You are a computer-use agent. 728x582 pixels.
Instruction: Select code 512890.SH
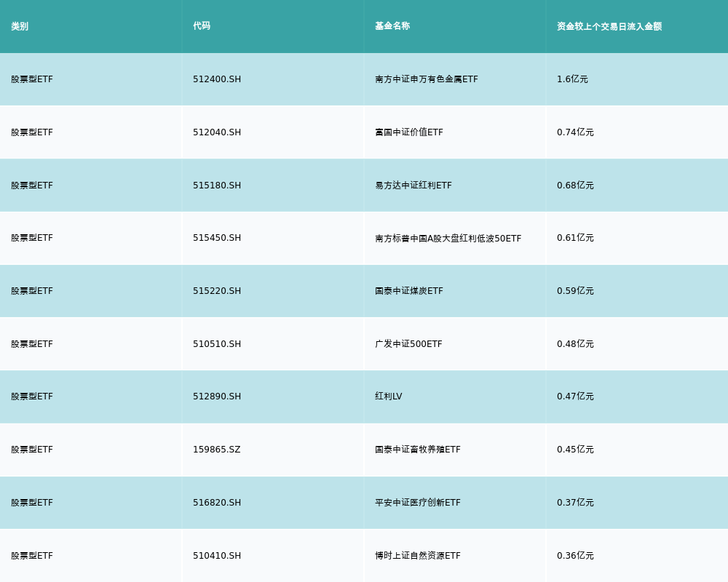click(x=217, y=396)
